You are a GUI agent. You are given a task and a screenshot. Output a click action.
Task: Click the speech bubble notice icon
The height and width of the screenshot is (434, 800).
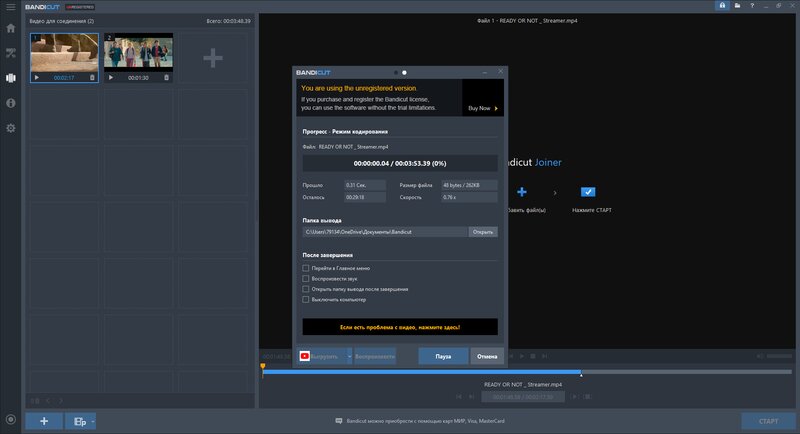click(339, 421)
